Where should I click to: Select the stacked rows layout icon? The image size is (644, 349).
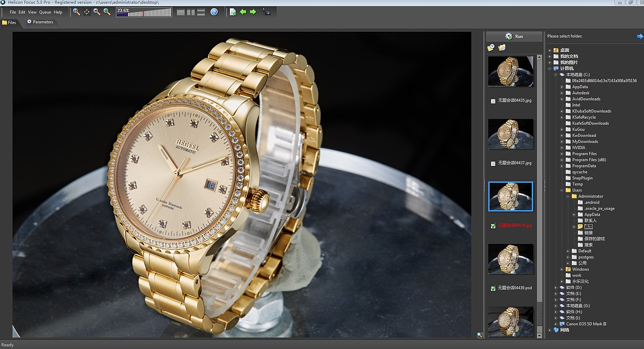pyautogui.click(x=201, y=12)
